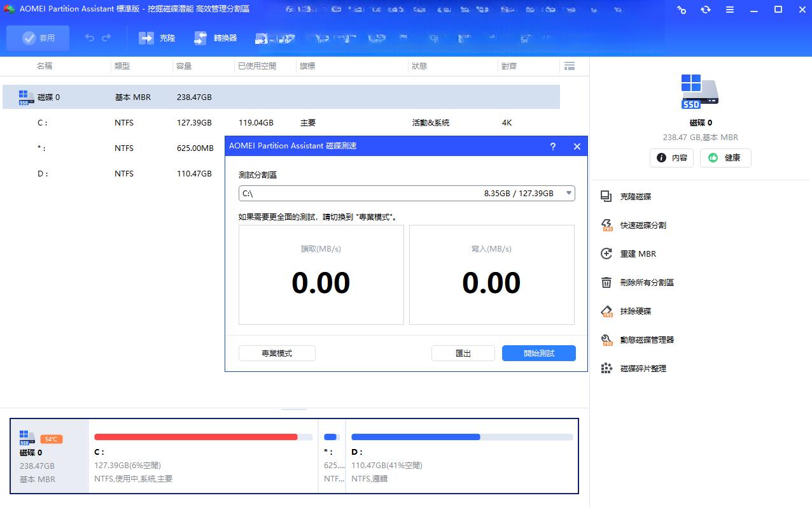Choose 重建 MBR option
Image resolution: width=812 pixels, height=507 pixels.
pyautogui.click(x=638, y=254)
